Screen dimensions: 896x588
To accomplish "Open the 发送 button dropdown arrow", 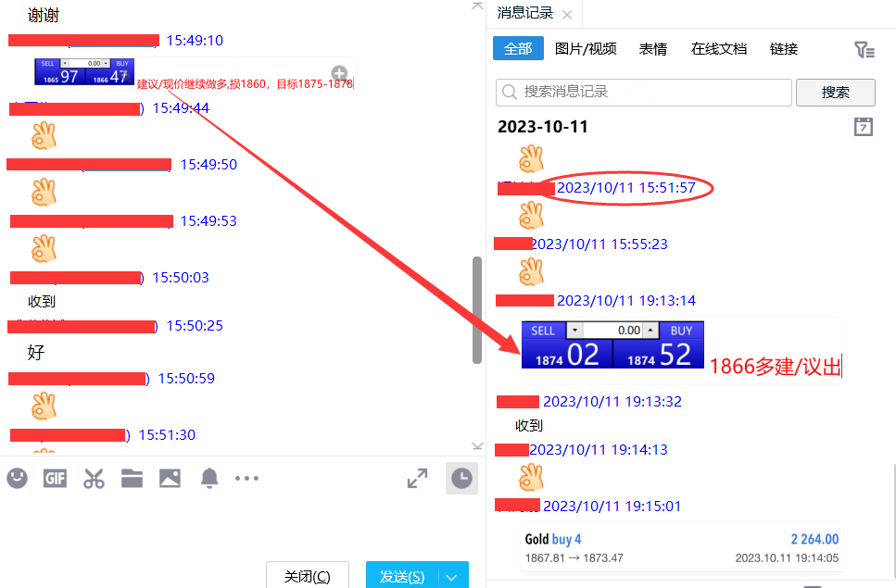I will pyautogui.click(x=451, y=575).
